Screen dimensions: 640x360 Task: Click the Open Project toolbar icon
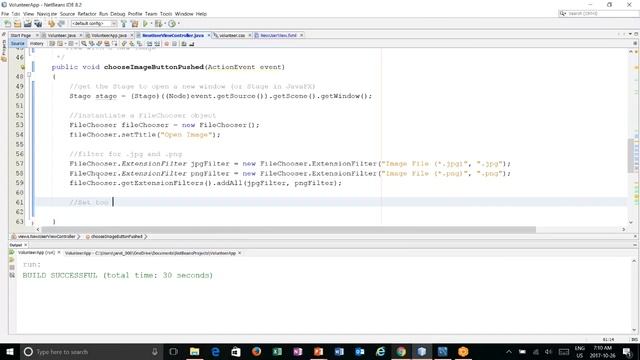coord(28,24)
